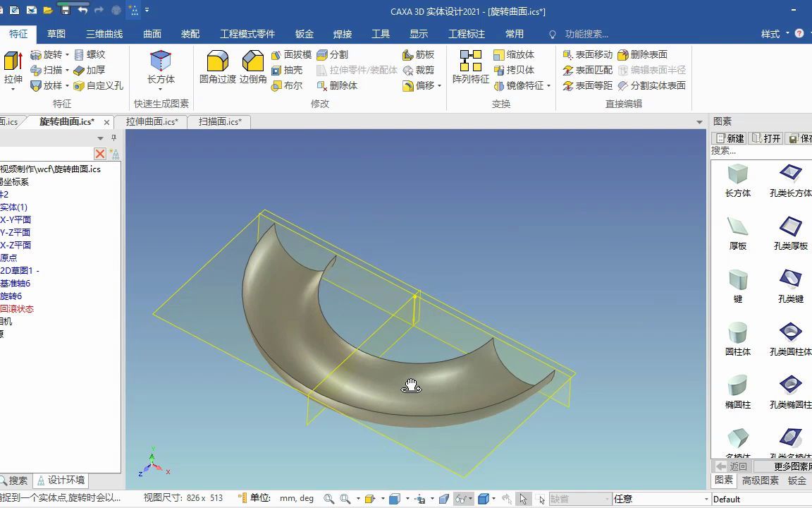Open the 阵列特征 pattern feature

click(x=471, y=68)
